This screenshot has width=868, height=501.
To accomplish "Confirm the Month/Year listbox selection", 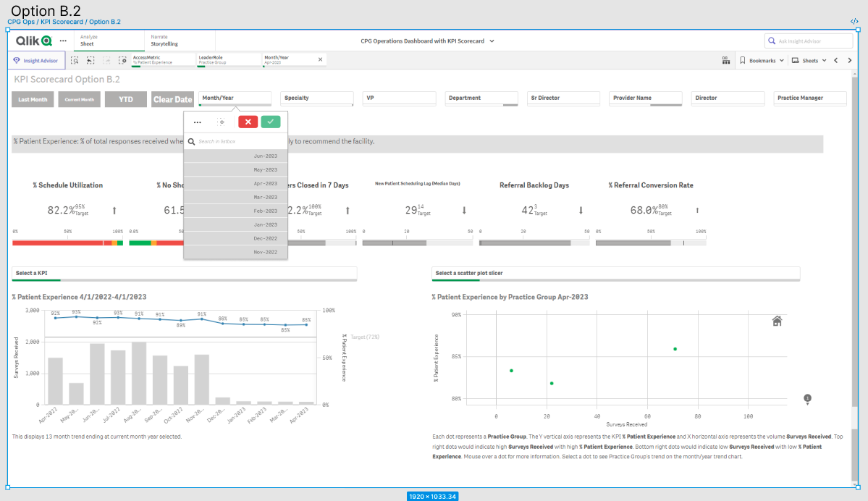I will 271,122.
